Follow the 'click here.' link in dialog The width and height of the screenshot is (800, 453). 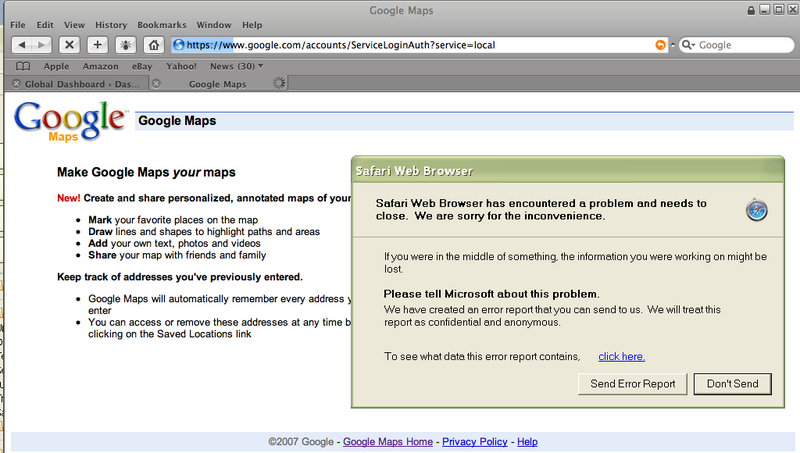[621, 357]
